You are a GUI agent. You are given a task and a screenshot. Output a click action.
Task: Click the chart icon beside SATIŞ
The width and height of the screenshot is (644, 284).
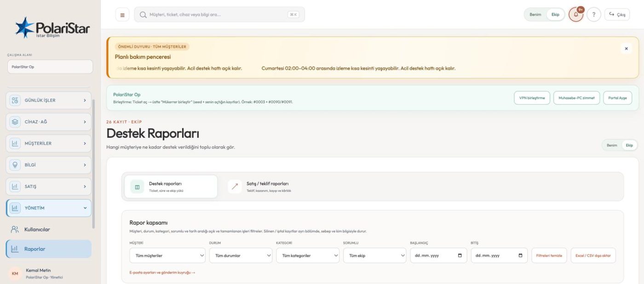coord(15,186)
